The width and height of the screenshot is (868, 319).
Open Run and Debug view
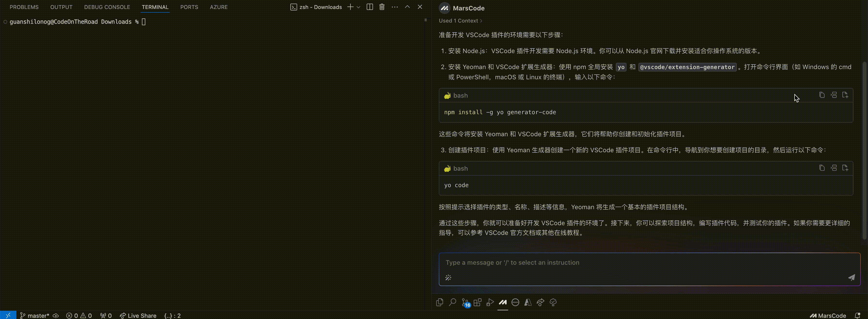pyautogui.click(x=490, y=303)
